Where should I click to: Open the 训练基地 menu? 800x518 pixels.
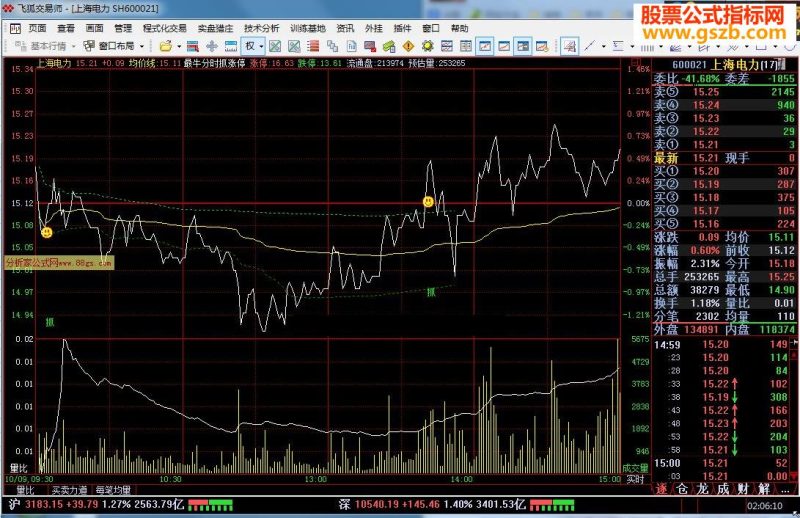tap(308, 29)
